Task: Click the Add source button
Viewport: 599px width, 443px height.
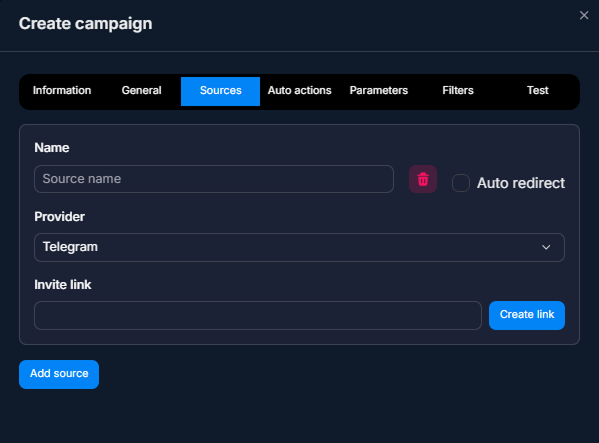Action: pyautogui.click(x=59, y=374)
